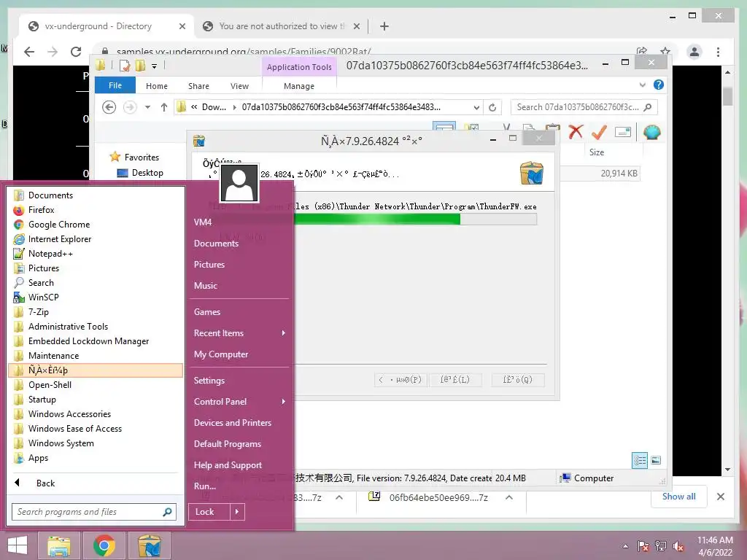Viewport: 747px width, 560px height.
Task: Click the Explorer search box
Action: [x=584, y=107]
